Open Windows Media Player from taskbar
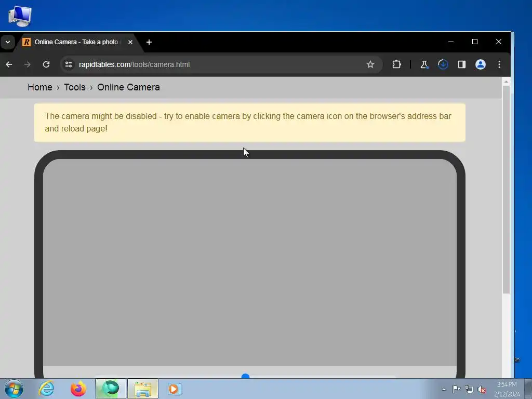This screenshot has height=399, width=532. pos(175,389)
